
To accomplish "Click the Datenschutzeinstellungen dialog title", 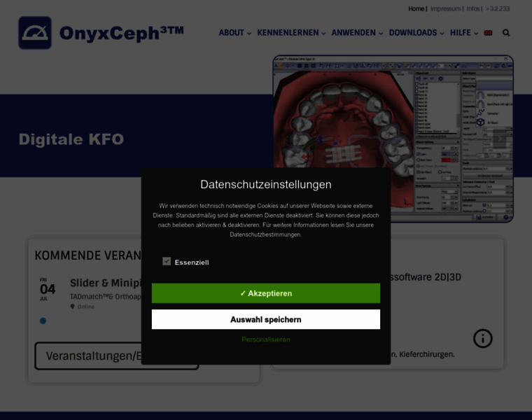I will coord(266,184).
